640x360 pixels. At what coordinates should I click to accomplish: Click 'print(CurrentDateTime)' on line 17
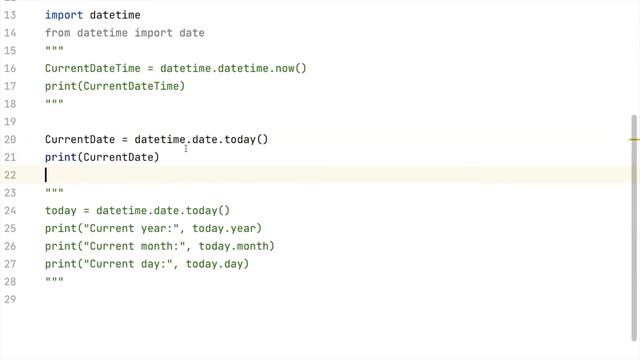tap(115, 86)
